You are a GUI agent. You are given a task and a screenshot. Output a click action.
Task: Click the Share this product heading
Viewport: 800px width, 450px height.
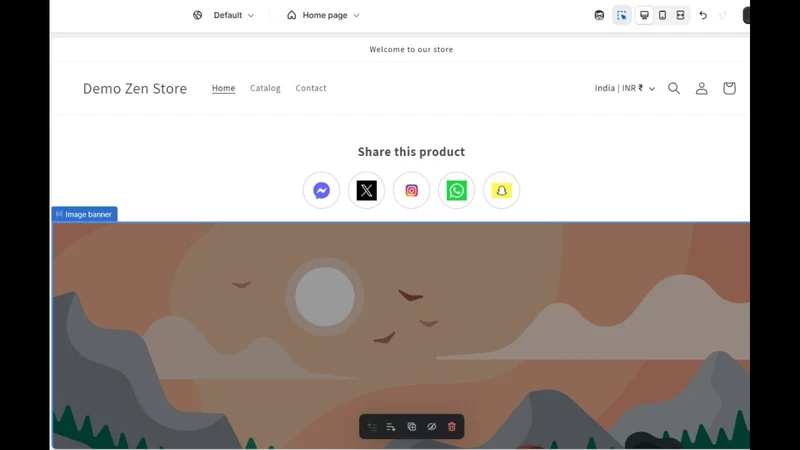[411, 152]
